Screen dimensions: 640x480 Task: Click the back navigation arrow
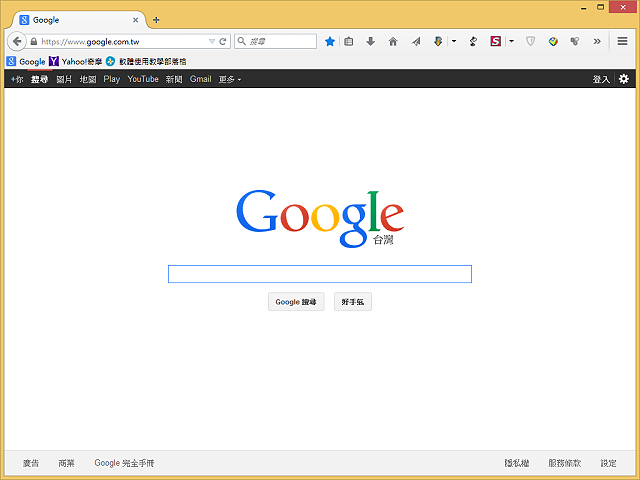pyautogui.click(x=17, y=41)
